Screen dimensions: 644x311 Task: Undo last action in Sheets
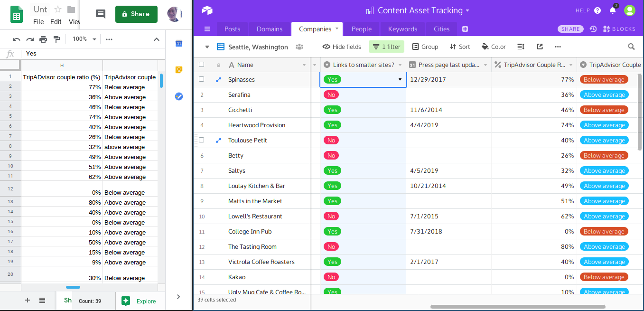click(x=17, y=39)
